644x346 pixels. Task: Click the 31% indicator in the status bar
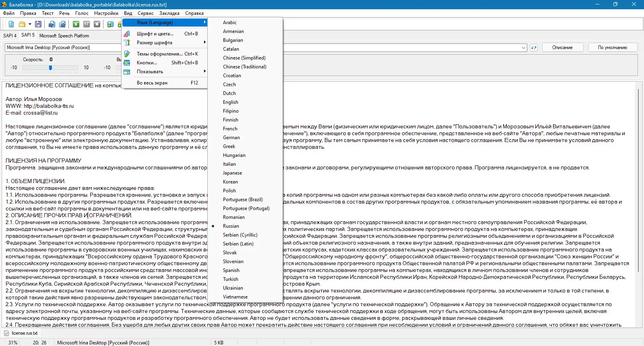pos(13,343)
